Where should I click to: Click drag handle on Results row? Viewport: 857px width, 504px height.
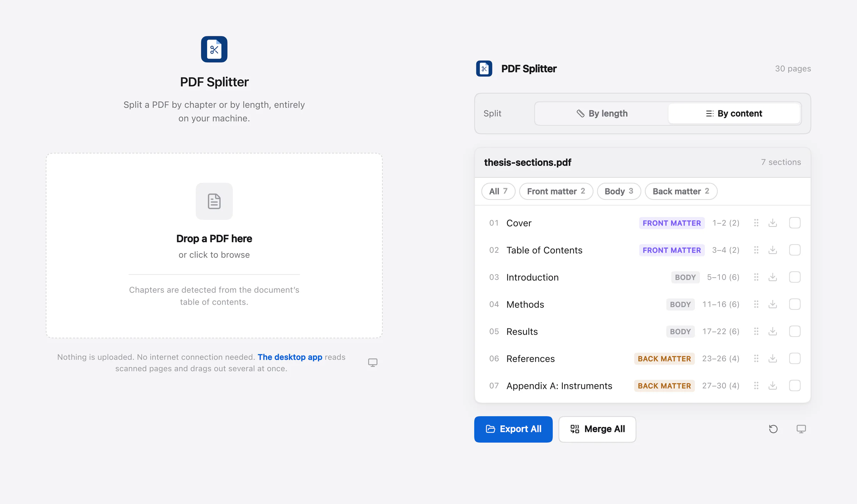point(756,331)
